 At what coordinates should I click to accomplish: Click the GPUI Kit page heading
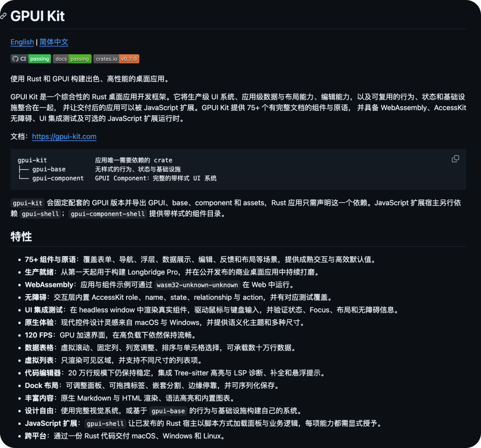(x=37, y=16)
